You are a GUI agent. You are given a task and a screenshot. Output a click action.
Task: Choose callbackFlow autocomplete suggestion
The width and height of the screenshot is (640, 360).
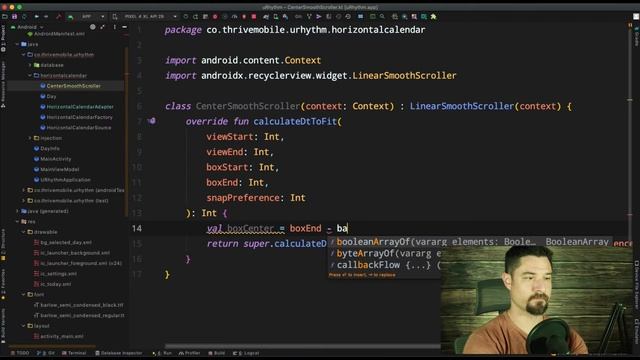pos(384,265)
